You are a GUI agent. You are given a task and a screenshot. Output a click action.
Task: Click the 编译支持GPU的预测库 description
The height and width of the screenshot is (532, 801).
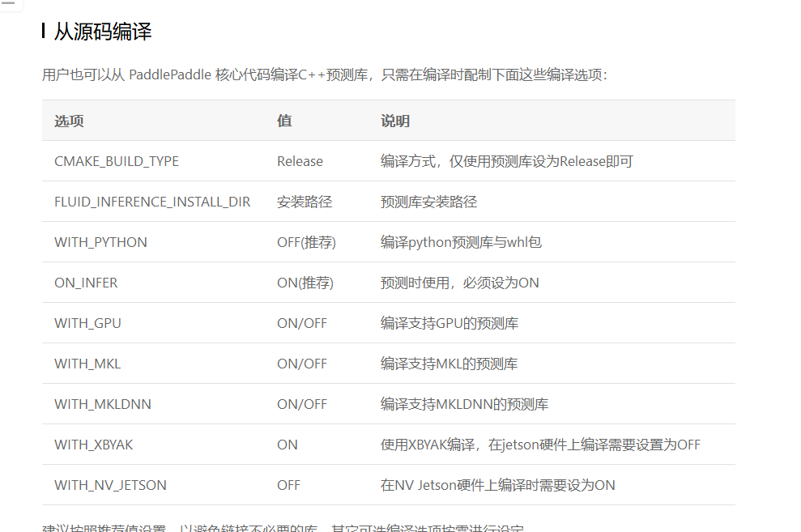[x=449, y=323]
